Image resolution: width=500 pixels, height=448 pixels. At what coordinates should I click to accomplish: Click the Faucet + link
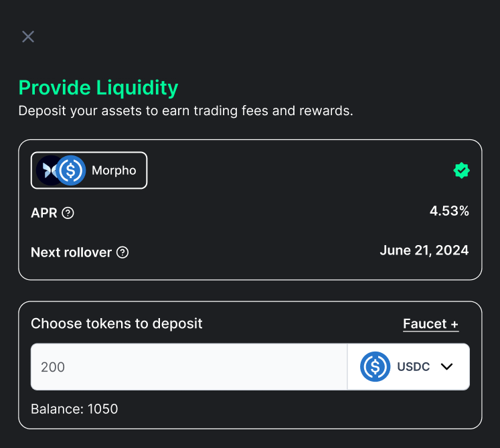point(430,324)
